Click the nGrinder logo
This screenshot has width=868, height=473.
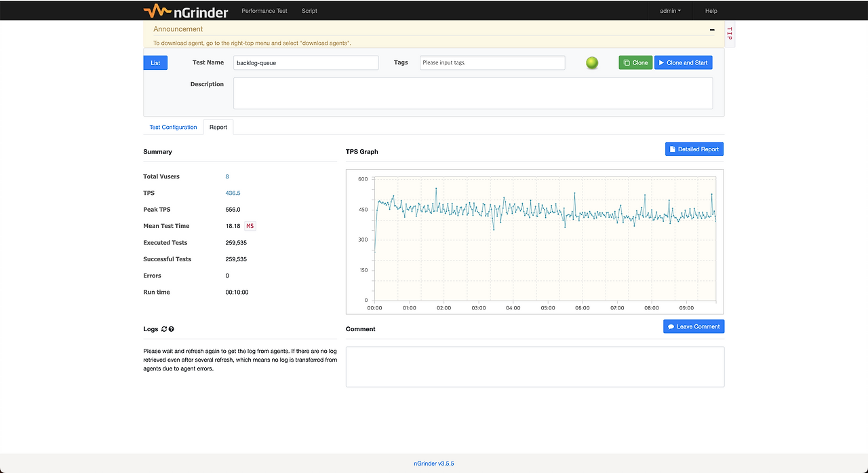pyautogui.click(x=186, y=11)
